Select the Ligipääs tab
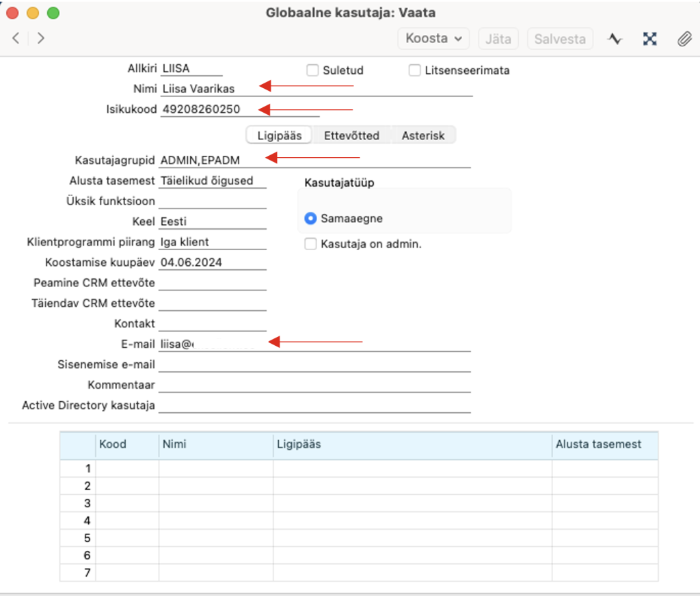Screen dimensions: 700x596 [x=279, y=135]
